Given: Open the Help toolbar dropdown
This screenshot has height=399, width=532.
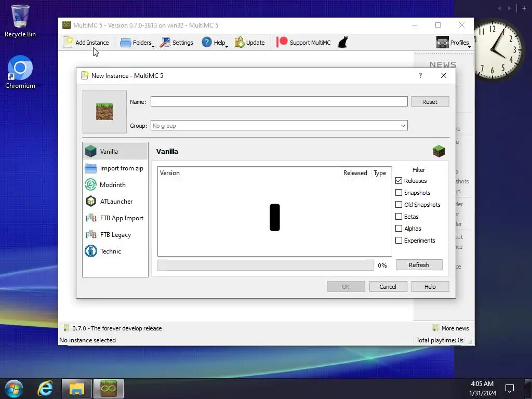Looking at the screenshot, I should point(215,43).
